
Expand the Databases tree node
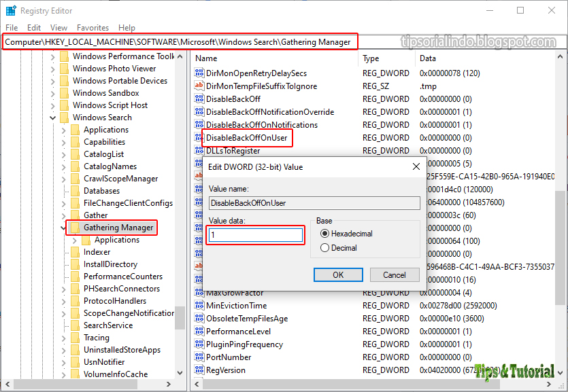coord(63,191)
